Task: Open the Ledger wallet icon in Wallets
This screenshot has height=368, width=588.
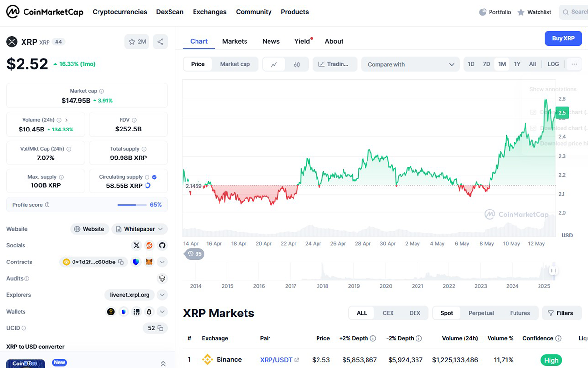Action: [x=137, y=312]
